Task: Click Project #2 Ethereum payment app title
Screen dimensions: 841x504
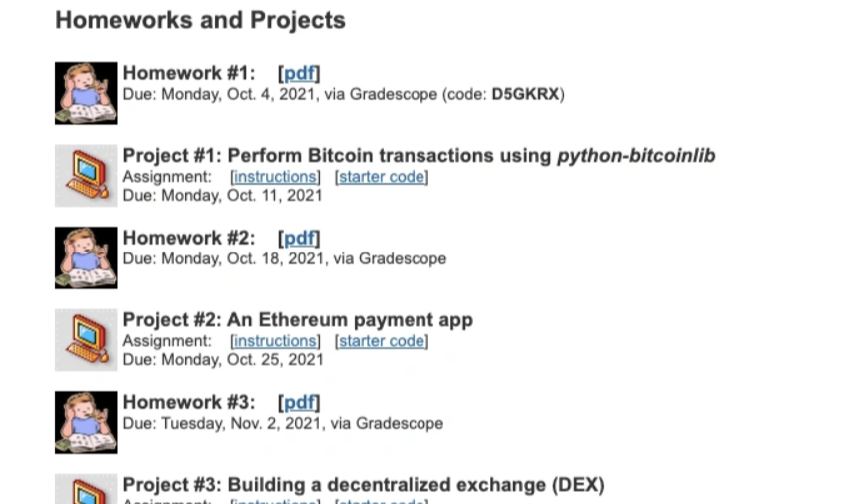Action: pyautogui.click(x=298, y=320)
